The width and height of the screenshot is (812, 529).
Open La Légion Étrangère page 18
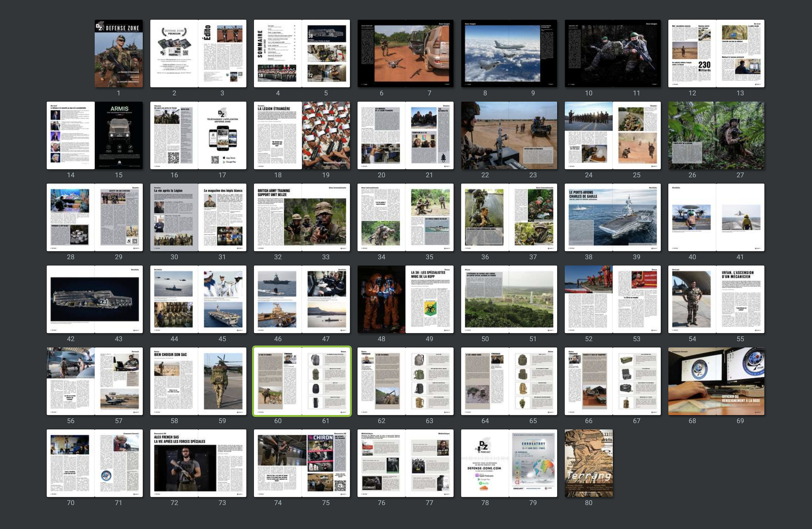point(278,135)
